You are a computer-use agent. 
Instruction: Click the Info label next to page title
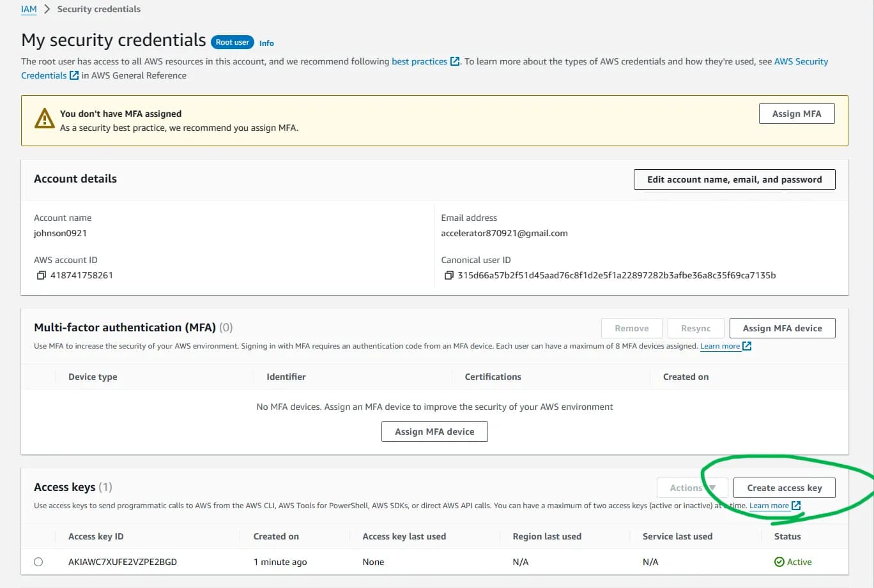pos(266,43)
